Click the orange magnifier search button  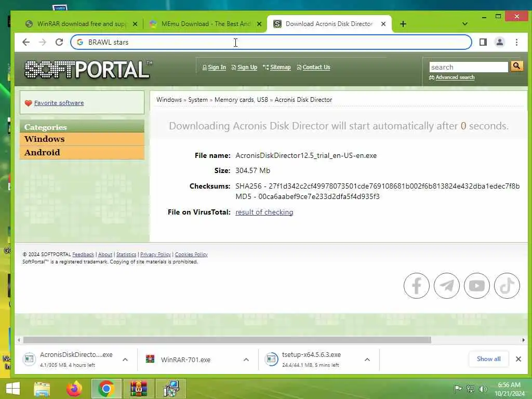[517, 66]
